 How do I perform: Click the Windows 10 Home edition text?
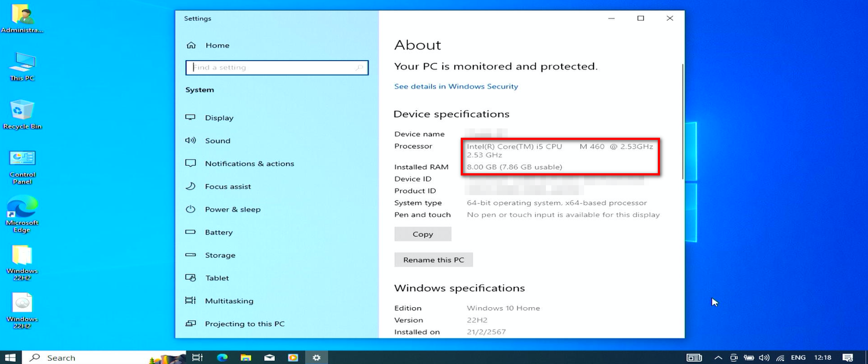pos(503,308)
